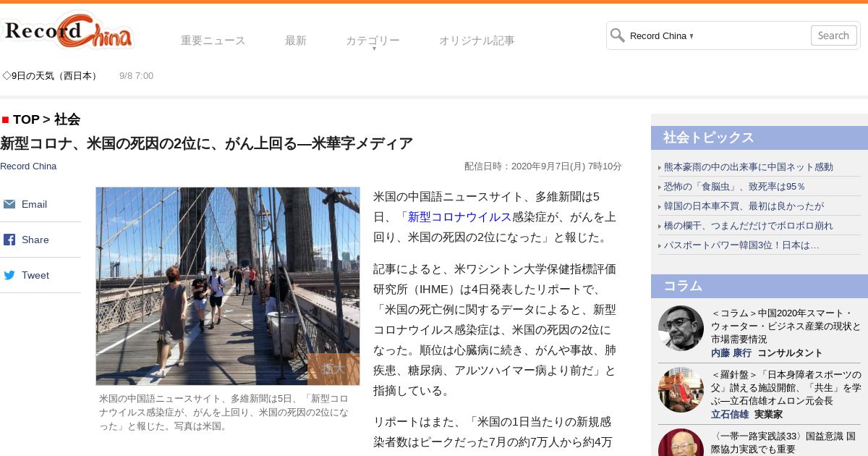Open the オリジナル記事 menu item
Screen dimensions: 868x456
click(477, 41)
